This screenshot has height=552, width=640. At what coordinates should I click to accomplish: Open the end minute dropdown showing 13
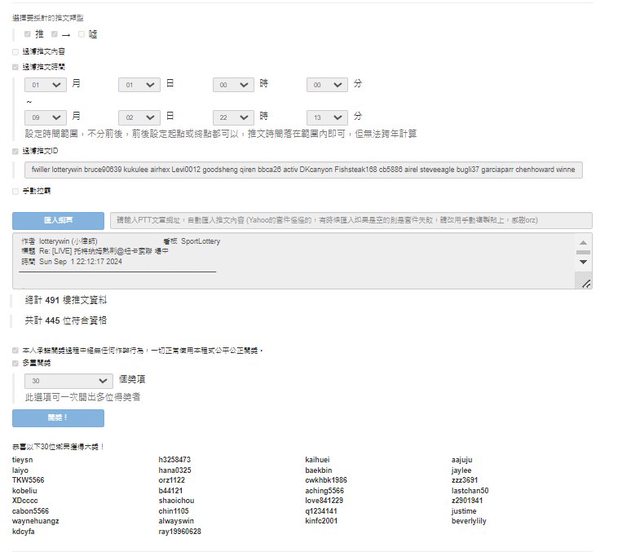(329, 117)
